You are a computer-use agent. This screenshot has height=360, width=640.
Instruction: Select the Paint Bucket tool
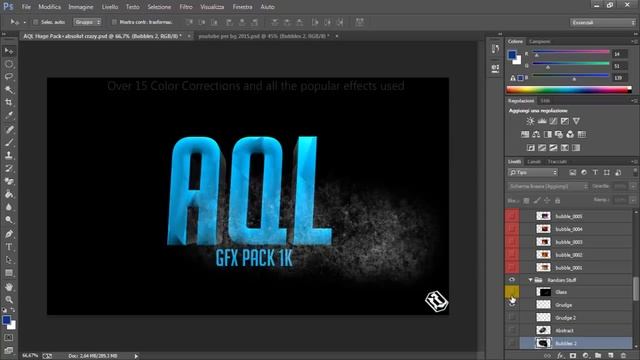click(9, 194)
